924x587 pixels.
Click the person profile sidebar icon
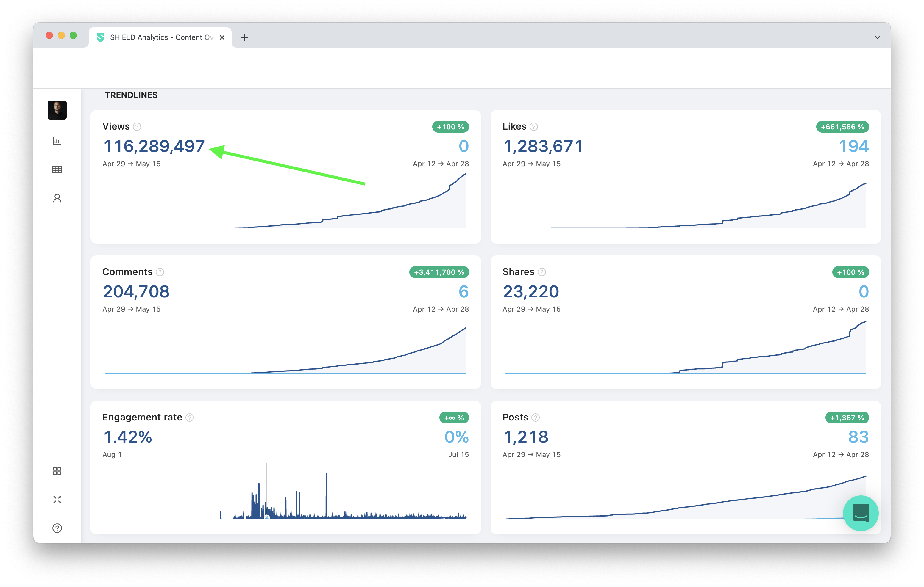[x=57, y=198]
